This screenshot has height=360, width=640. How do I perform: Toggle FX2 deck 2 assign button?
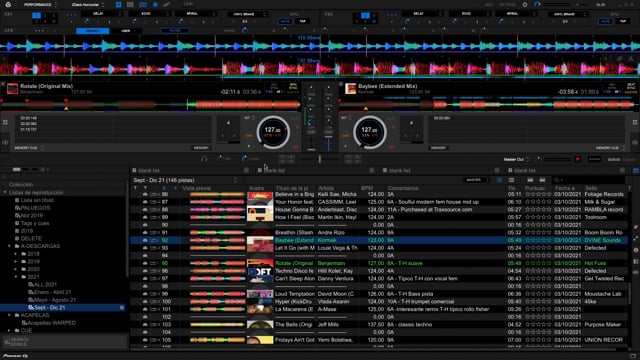(x=366, y=15)
